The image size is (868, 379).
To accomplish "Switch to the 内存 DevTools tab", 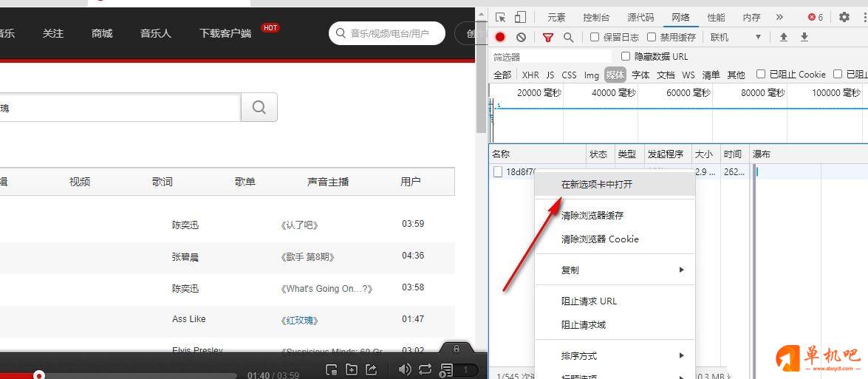I will tap(752, 17).
